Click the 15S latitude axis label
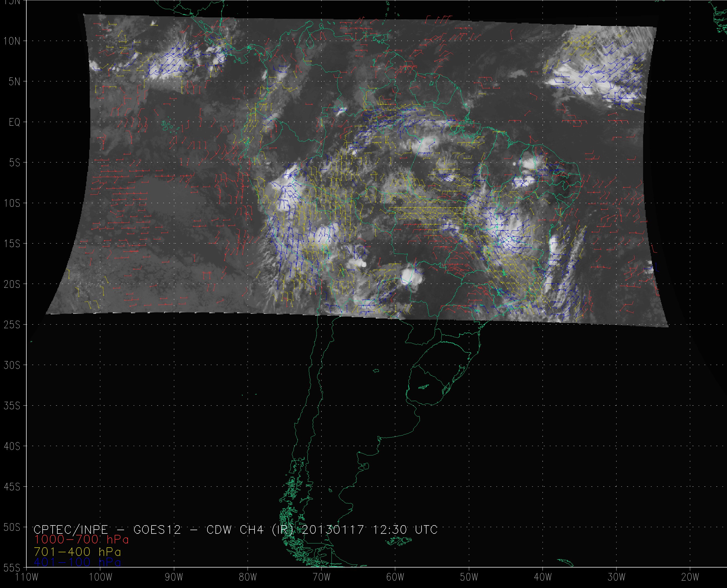 (x=12, y=244)
